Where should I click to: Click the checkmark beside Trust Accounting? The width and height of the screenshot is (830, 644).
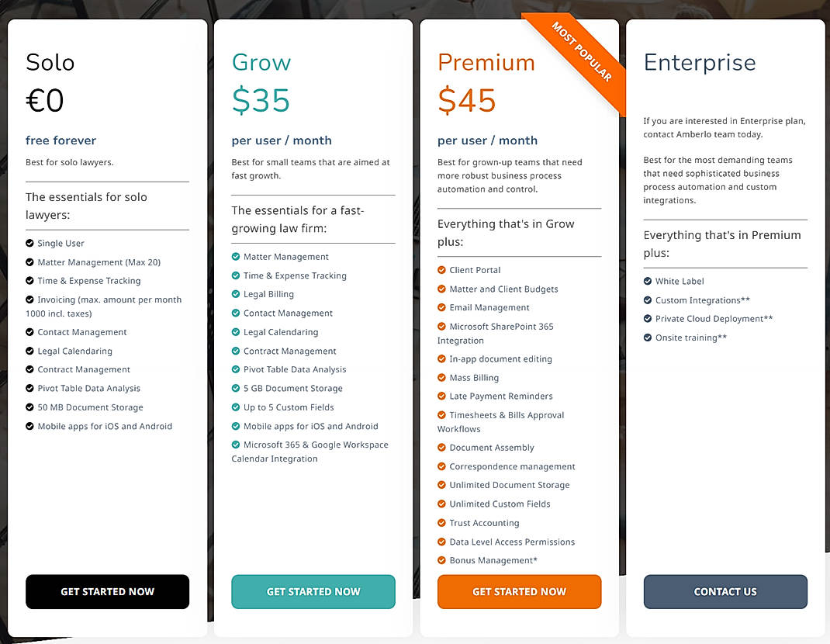pyautogui.click(x=442, y=523)
